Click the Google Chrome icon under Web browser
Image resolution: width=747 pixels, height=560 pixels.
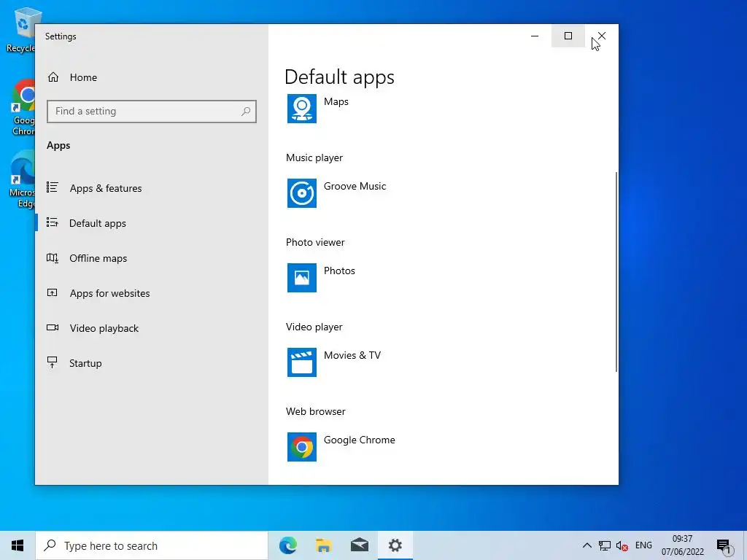[301, 447]
